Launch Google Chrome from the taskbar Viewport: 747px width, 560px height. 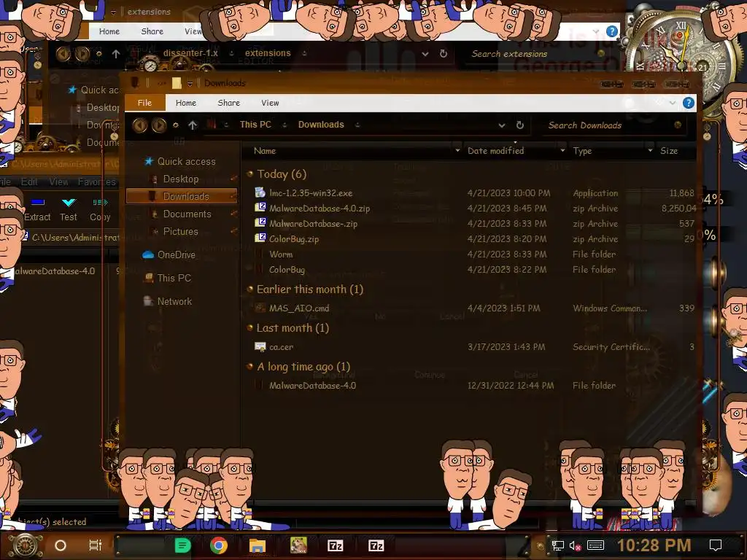pyautogui.click(x=219, y=545)
